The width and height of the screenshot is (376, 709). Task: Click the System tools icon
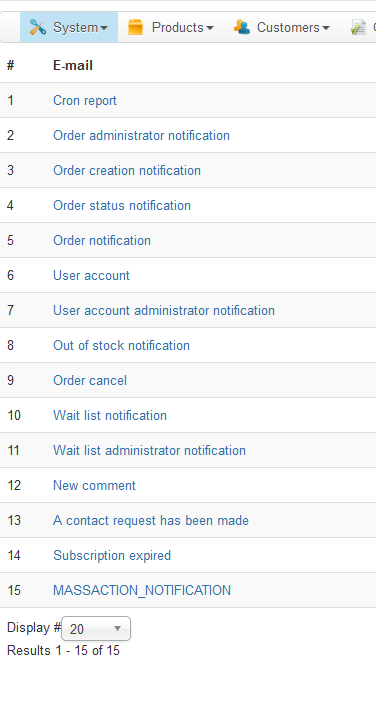pyautogui.click(x=38, y=27)
